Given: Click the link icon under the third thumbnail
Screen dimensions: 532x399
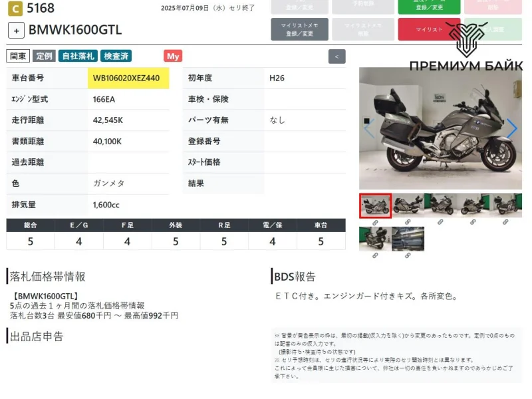Looking at the screenshot, I should [440, 222].
